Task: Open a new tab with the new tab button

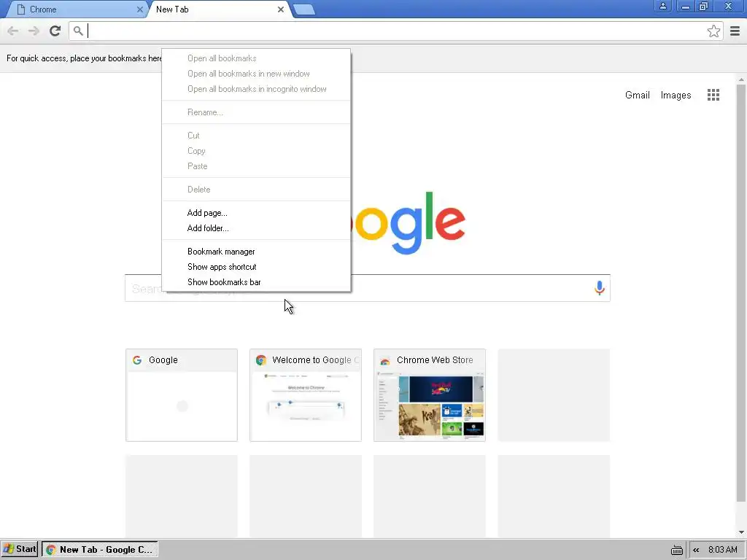Action: click(303, 9)
